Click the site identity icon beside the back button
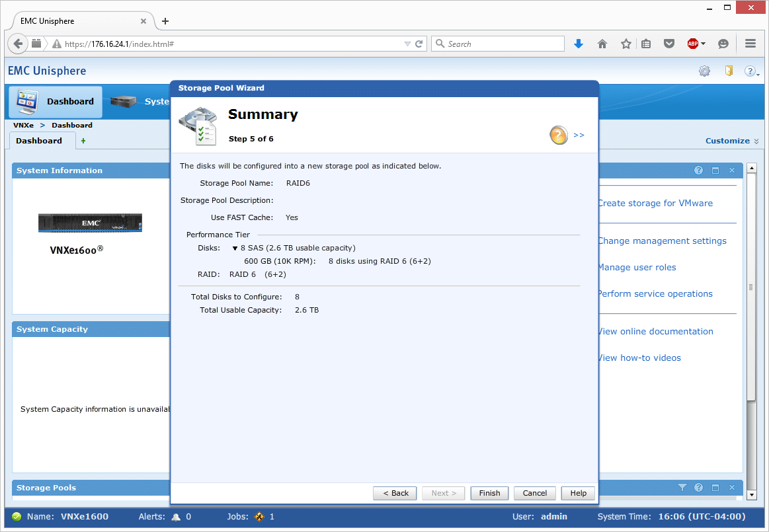The height and width of the screenshot is (532, 769). [x=36, y=44]
